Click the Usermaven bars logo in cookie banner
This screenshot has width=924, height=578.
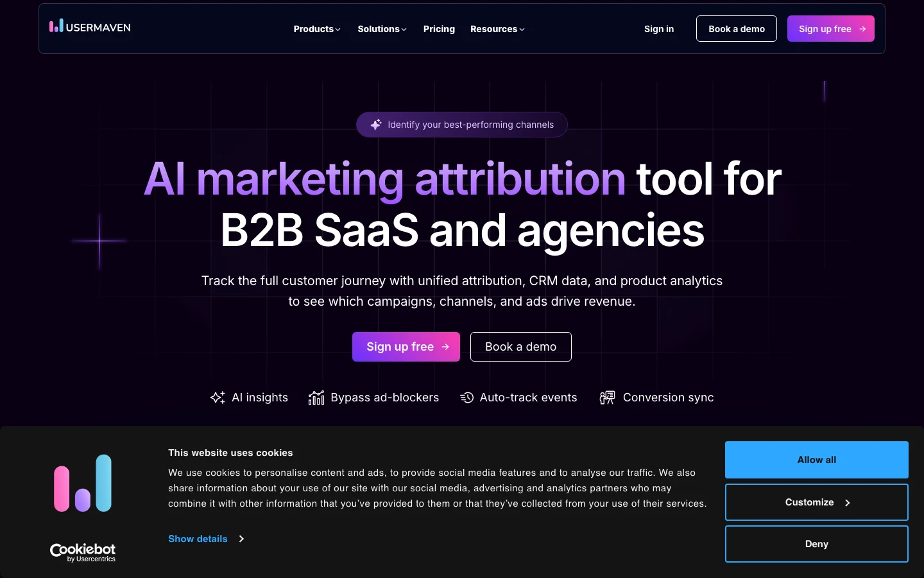83,483
